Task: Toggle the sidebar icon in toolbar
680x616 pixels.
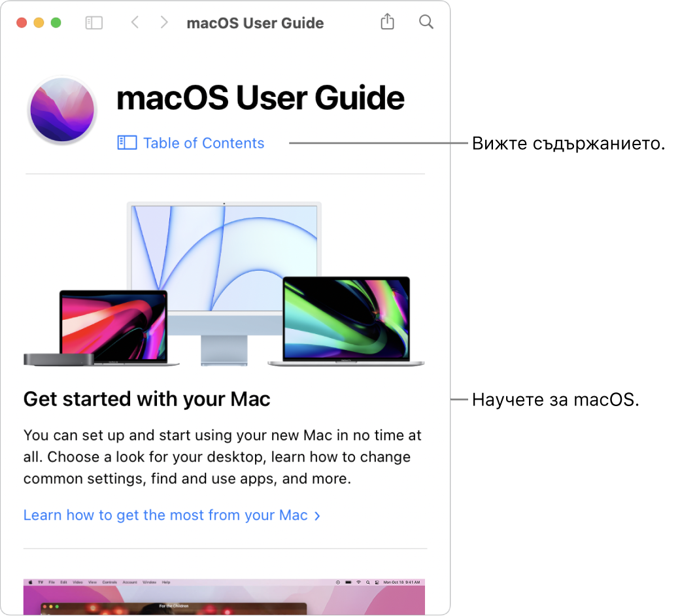Action: tap(94, 23)
